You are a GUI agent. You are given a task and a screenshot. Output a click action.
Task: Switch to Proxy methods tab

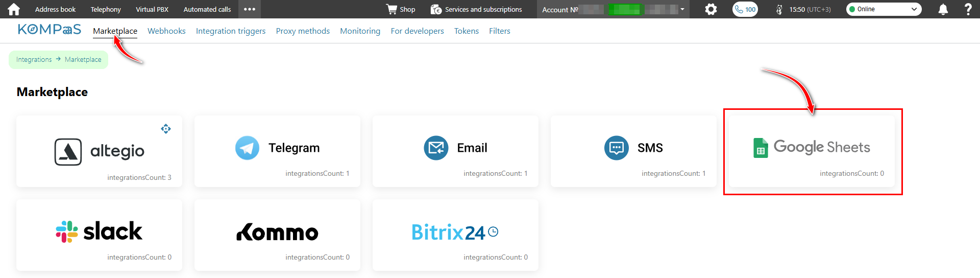pyautogui.click(x=303, y=31)
